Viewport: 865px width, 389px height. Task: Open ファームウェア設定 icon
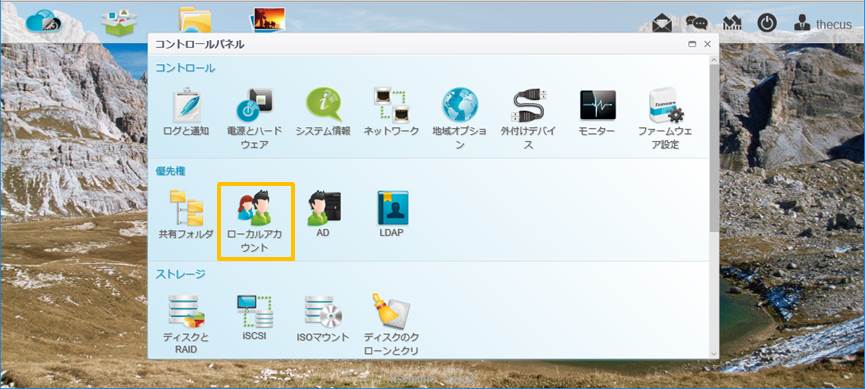(x=665, y=105)
